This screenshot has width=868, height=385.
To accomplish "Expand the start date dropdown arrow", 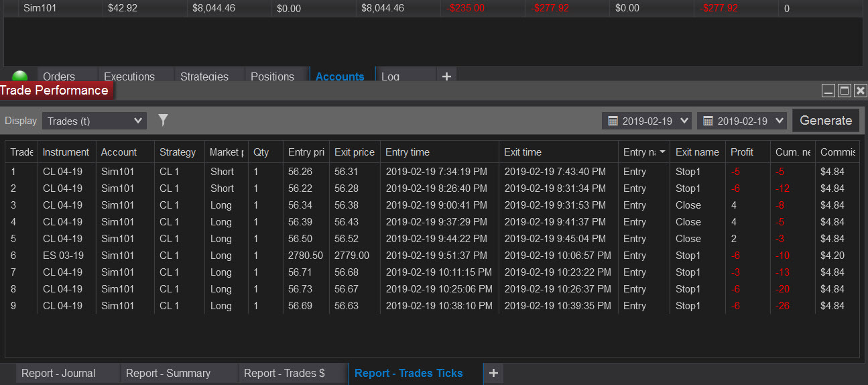I will point(684,121).
